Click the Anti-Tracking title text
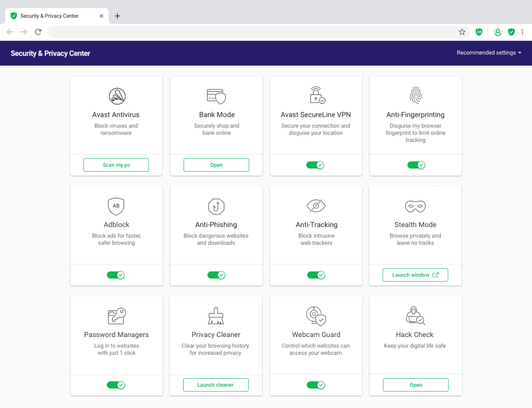Image resolution: width=532 pixels, height=408 pixels. pos(317,225)
